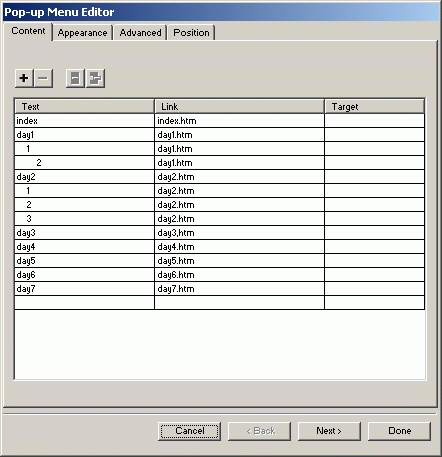This screenshot has height=457, width=442.
Task: Add a new menu item with plus icon
Action: pos(24,78)
